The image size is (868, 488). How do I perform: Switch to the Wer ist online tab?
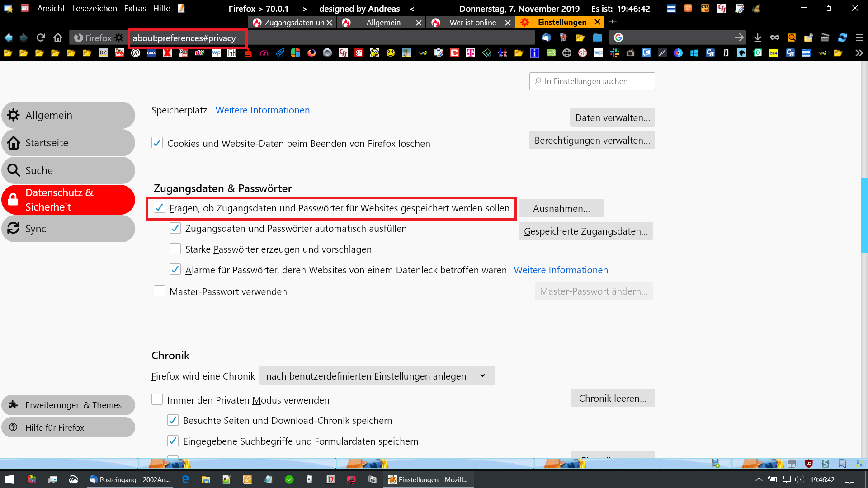pyautogui.click(x=472, y=22)
